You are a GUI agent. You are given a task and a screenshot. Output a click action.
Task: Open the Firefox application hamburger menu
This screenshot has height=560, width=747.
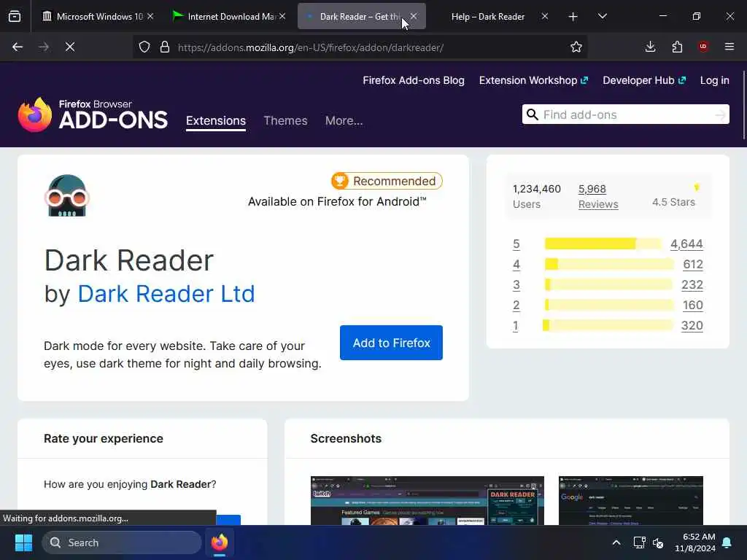coord(729,47)
